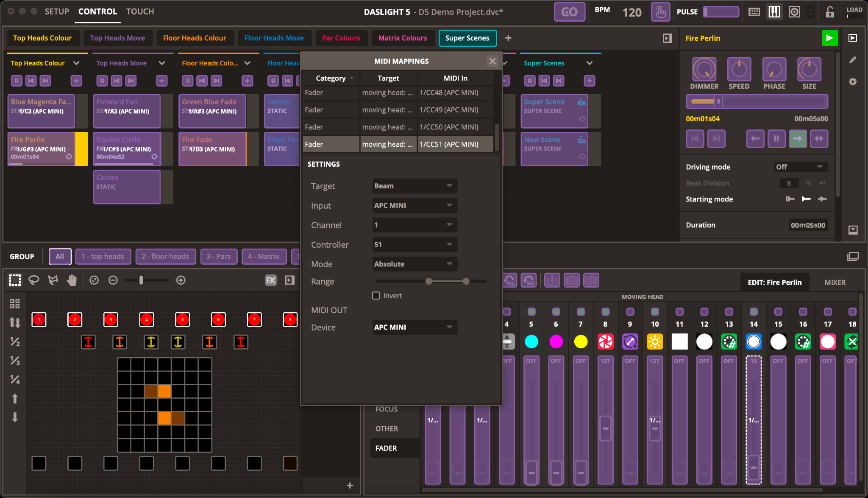
Task: Open the SETUP tab
Action: click(x=57, y=11)
